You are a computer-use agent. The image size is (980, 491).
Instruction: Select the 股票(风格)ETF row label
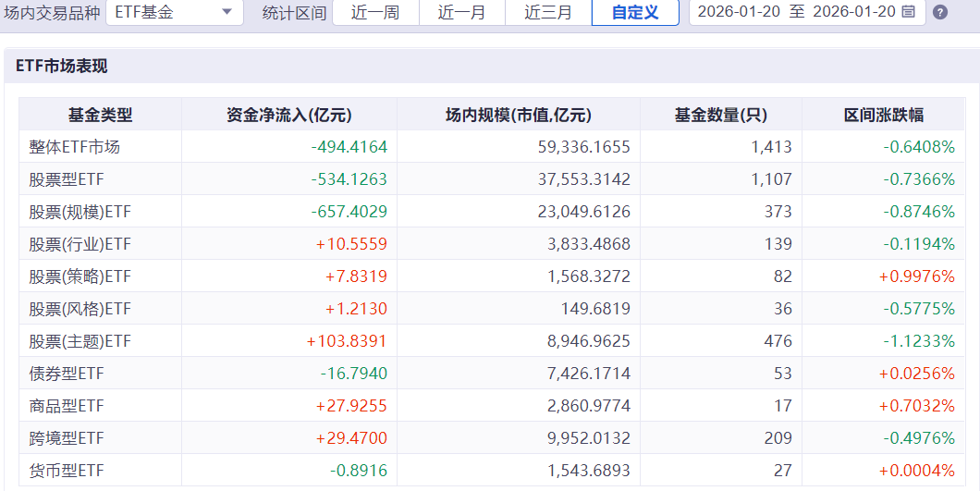(x=80, y=309)
